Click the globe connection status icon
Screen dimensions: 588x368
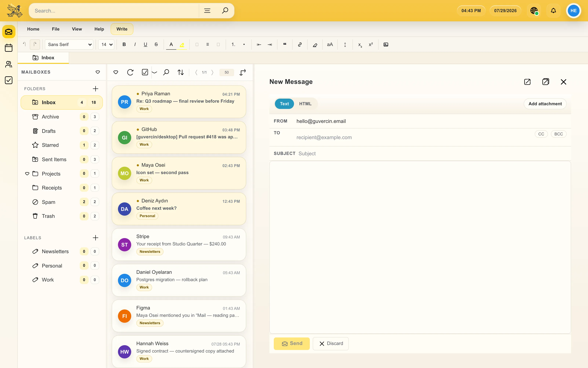[534, 10]
